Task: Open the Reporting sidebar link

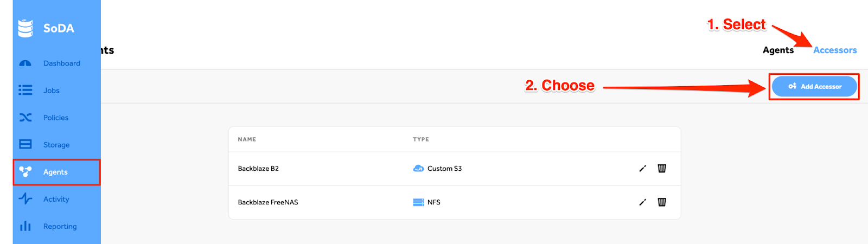Action: tap(60, 226)
